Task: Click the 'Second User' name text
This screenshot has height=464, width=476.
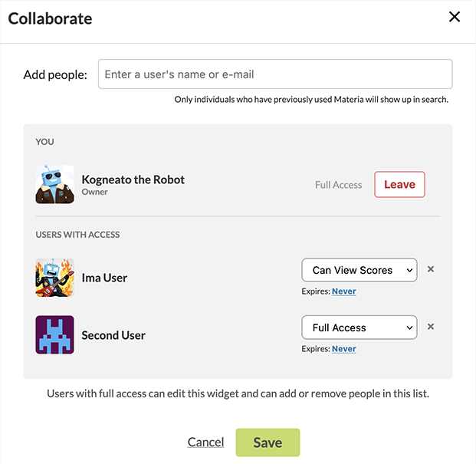Action: (113, 335)
